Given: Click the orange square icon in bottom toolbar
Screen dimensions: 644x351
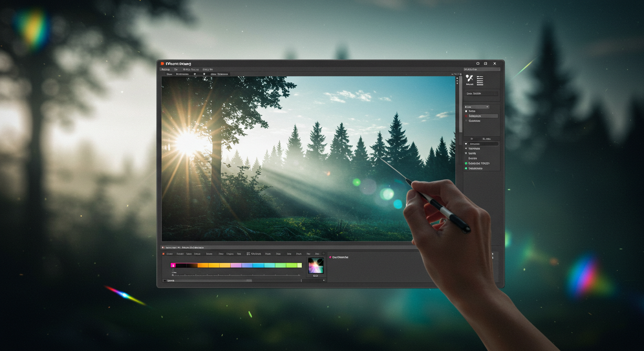Looking at the screenshot, I should click(x=163, y=254).
